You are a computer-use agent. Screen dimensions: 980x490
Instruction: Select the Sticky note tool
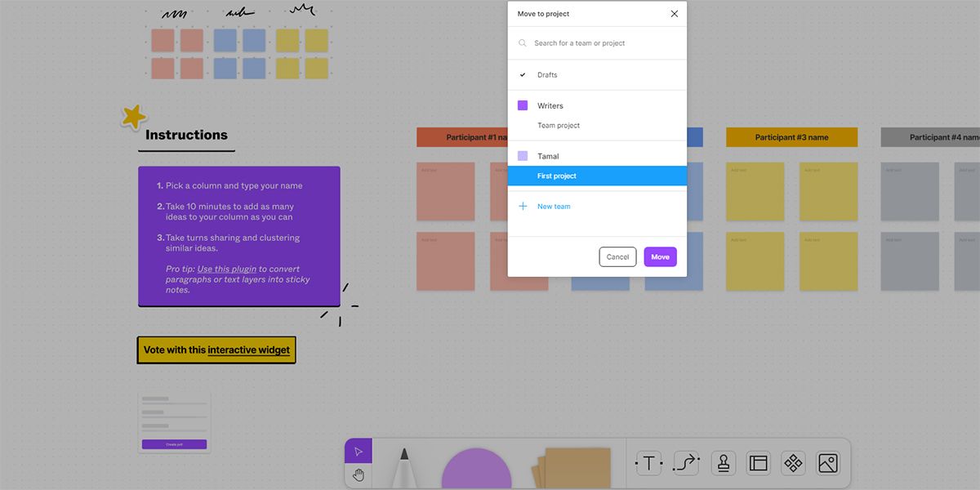point(572,469)
